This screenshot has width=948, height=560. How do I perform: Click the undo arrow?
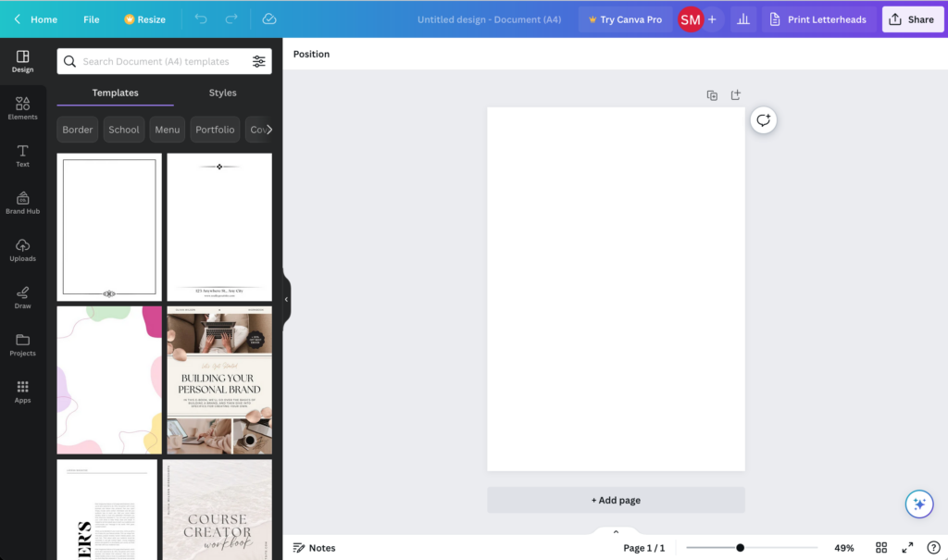pyautogui.click(x=201, y=19)
